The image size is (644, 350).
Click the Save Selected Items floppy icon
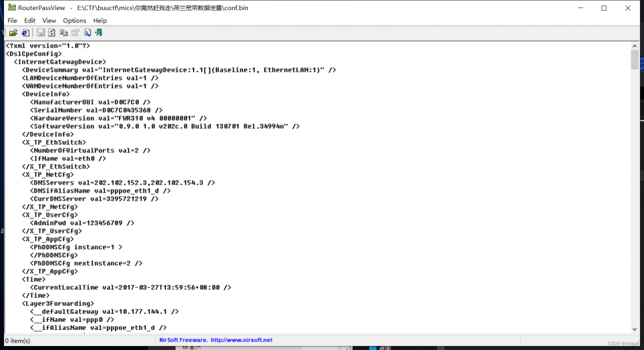click(x=40, y=33)
